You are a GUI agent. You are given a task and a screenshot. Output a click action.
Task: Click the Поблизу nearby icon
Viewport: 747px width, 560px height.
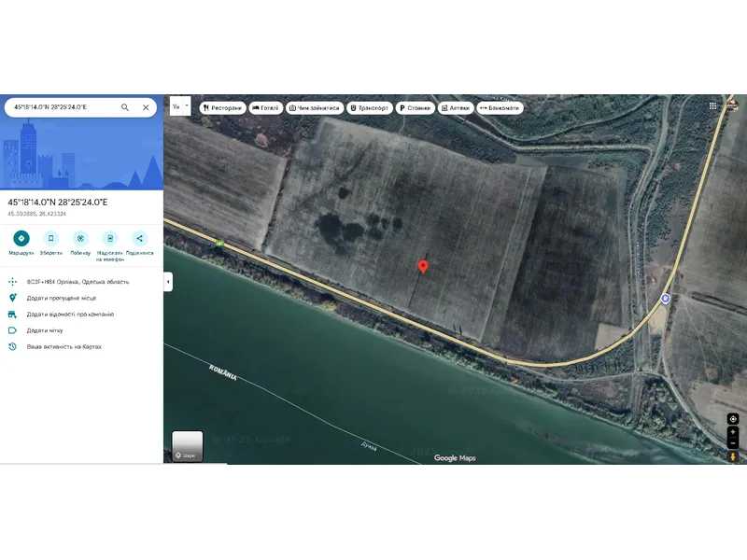point(80,239)
